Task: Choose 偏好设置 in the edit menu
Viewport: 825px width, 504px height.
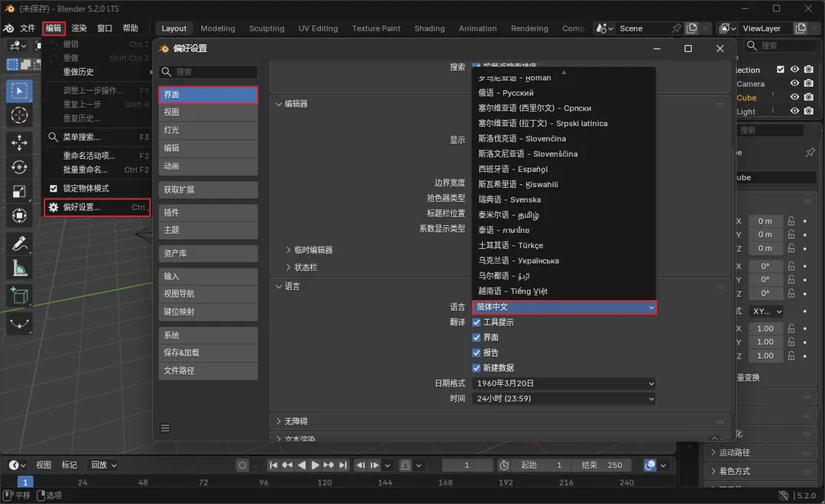Action: [97, 207]
